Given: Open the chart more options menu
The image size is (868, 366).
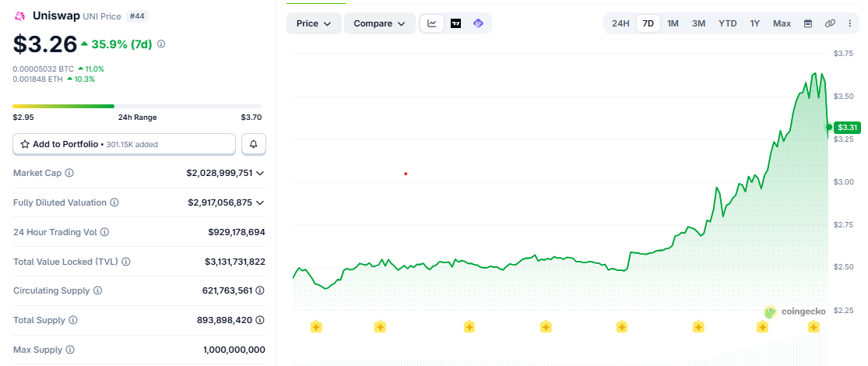Looking at the screenshot, I should [x=850, y=23].
